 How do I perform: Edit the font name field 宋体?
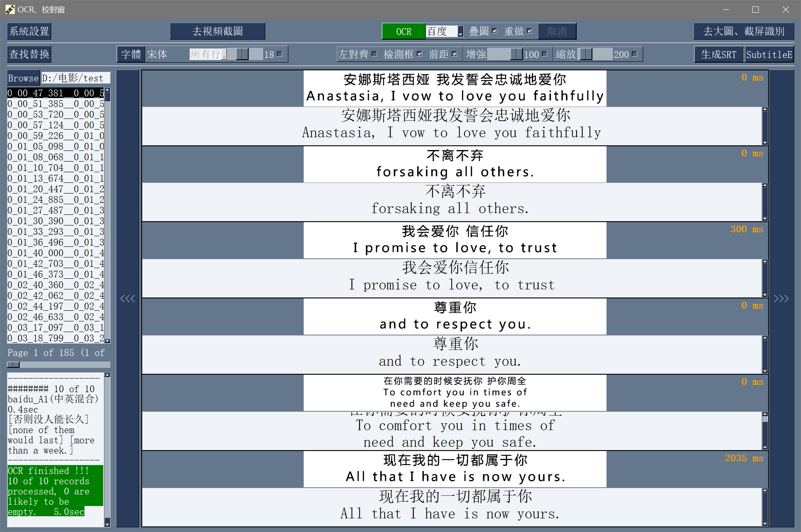[167, 54]
